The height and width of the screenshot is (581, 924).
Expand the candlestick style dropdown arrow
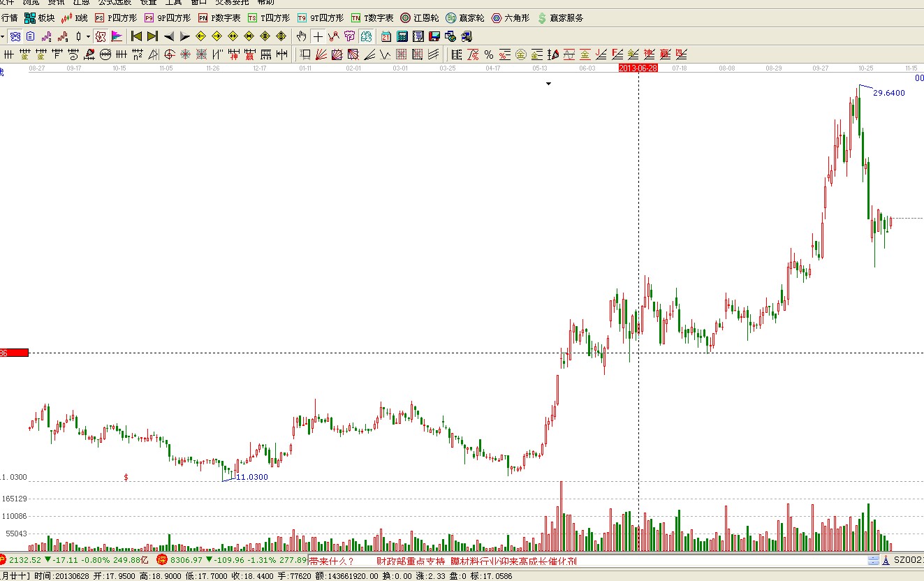click(x=88, y=36)
